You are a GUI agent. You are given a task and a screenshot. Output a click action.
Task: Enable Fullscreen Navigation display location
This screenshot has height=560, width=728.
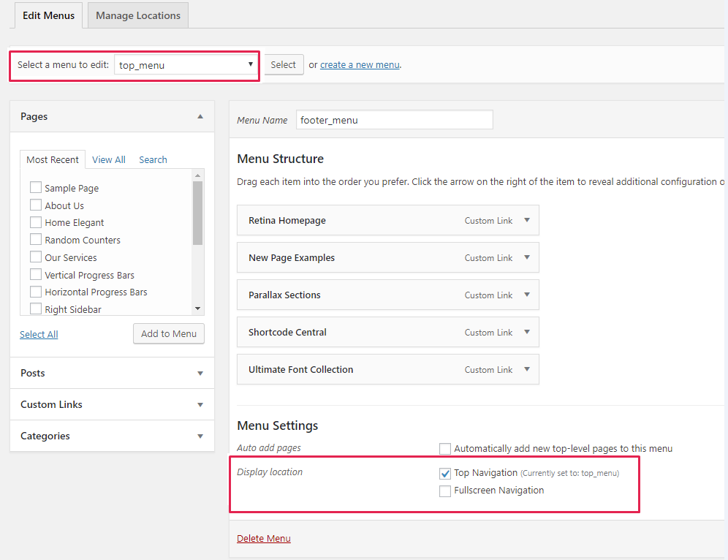coord(445,491)
